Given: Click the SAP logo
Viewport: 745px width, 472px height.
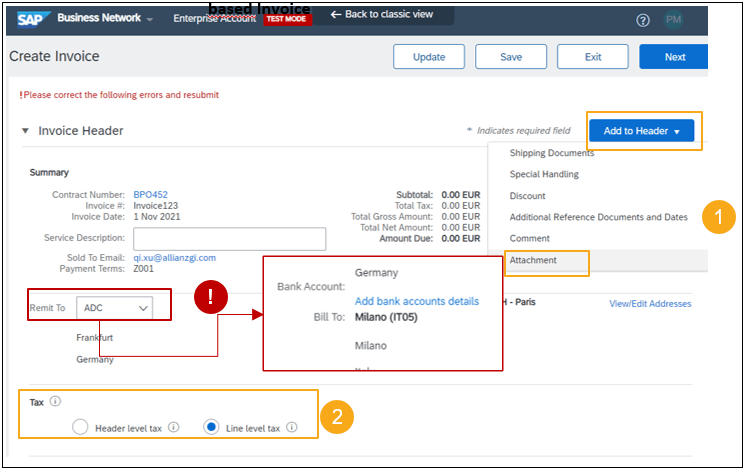Looking at the screenshot, I should pyautogui.click(x=33, y=19).
